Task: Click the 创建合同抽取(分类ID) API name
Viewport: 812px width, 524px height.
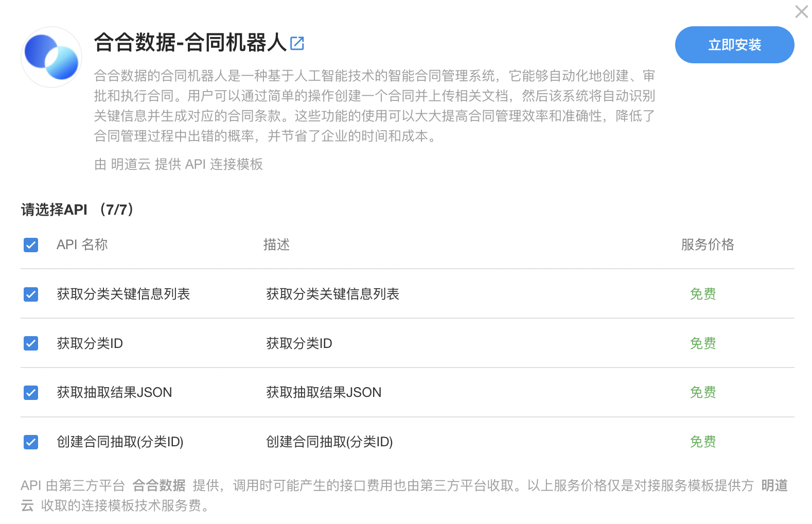Action: (x=120, y=442)
